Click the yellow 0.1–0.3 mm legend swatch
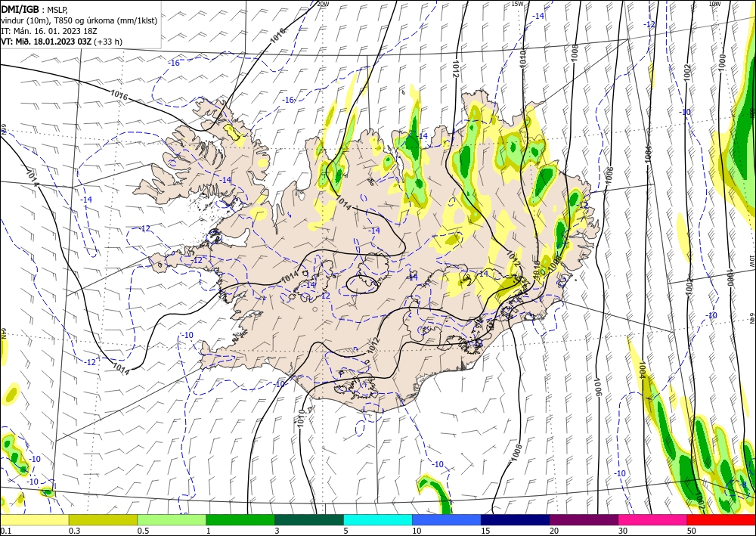The width and height of the screenshot is (756, 536). click(x=34, y=519)
